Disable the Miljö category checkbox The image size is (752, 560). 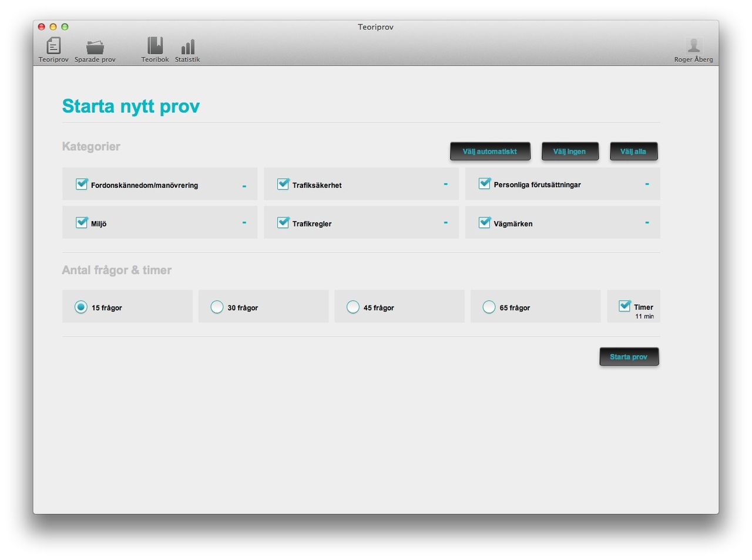pyautogui.click(x=82, y=223)
